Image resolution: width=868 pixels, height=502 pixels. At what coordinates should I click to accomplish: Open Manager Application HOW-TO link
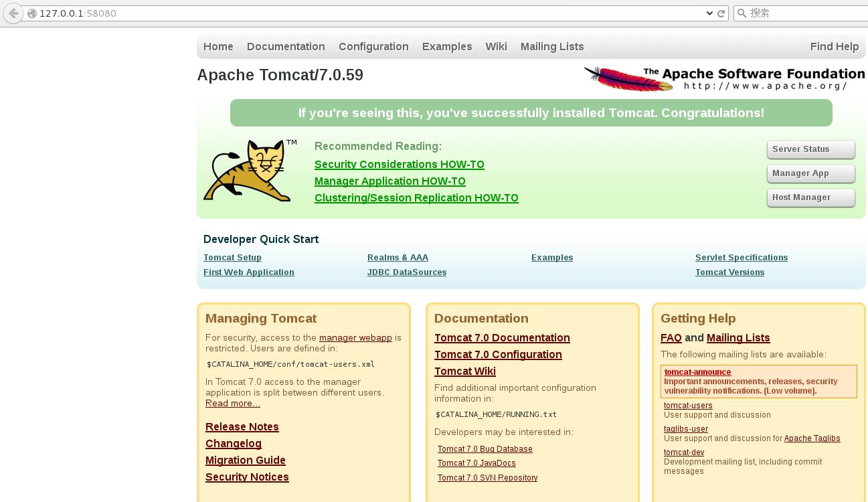pyautogui.click(x=390, y=181)
